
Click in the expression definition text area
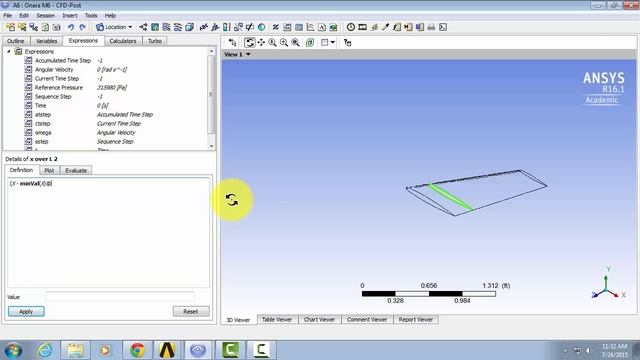point(109,232)
